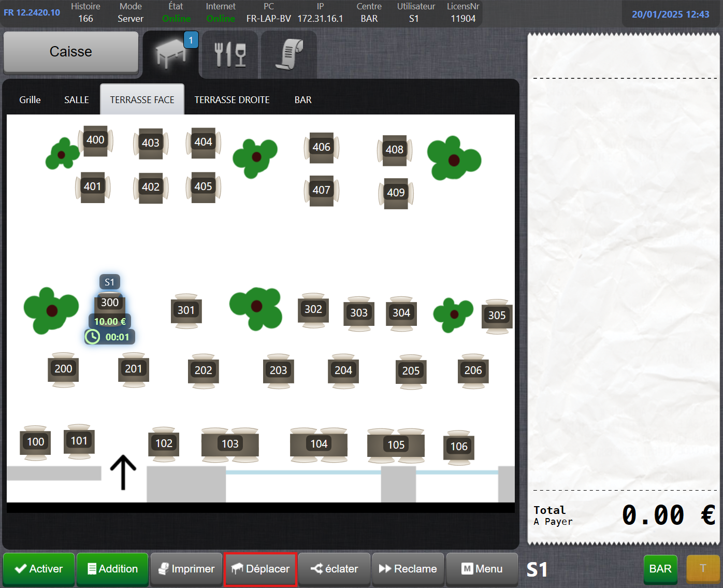Open the receipt ticket icon tab

[289, 54]
